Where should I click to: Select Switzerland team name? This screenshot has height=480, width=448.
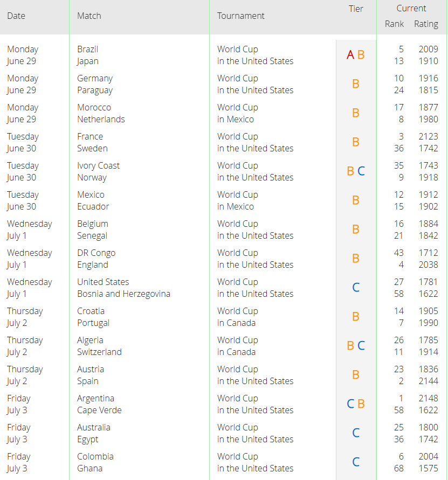pyautogui.click(x=99, y=352)
